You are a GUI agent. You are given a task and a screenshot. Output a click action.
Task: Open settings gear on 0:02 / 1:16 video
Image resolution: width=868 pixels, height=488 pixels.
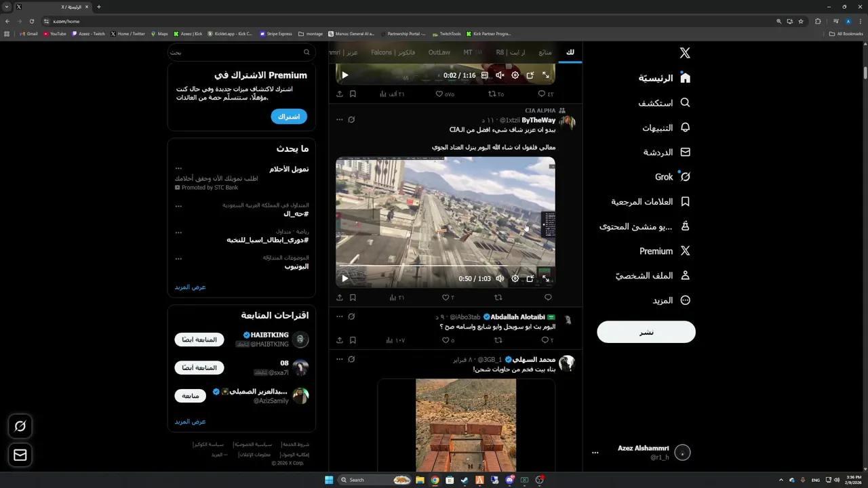click(515, 75)
